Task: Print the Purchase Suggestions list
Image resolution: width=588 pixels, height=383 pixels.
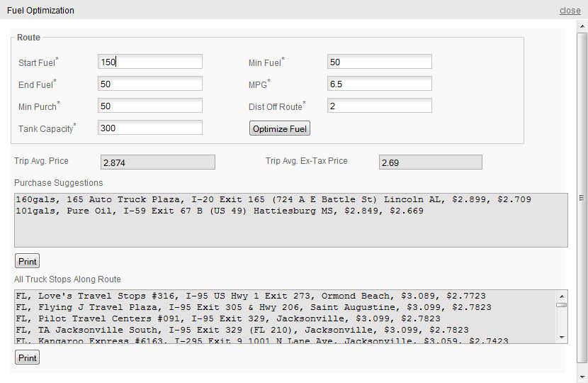Action: click(27, 261)
